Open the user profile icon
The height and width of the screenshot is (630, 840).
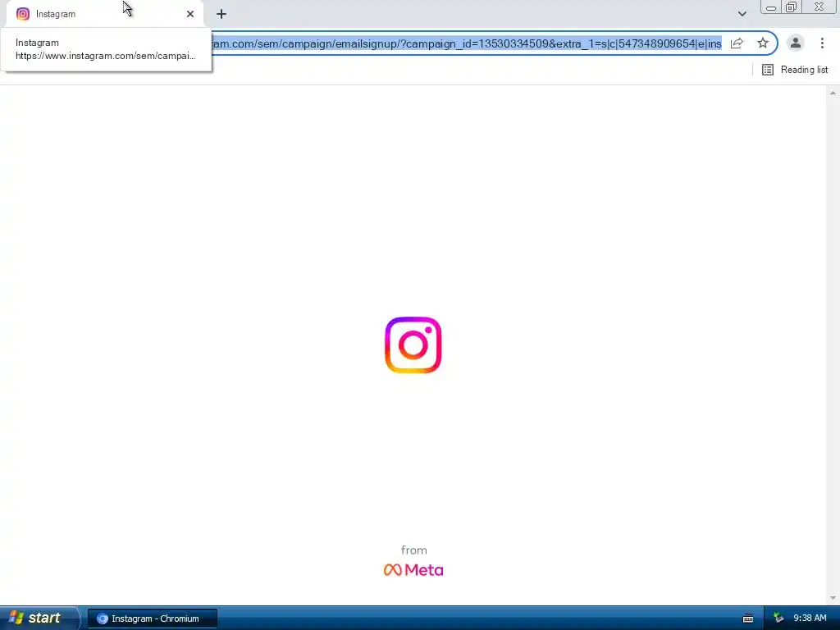tap(796, 43)
